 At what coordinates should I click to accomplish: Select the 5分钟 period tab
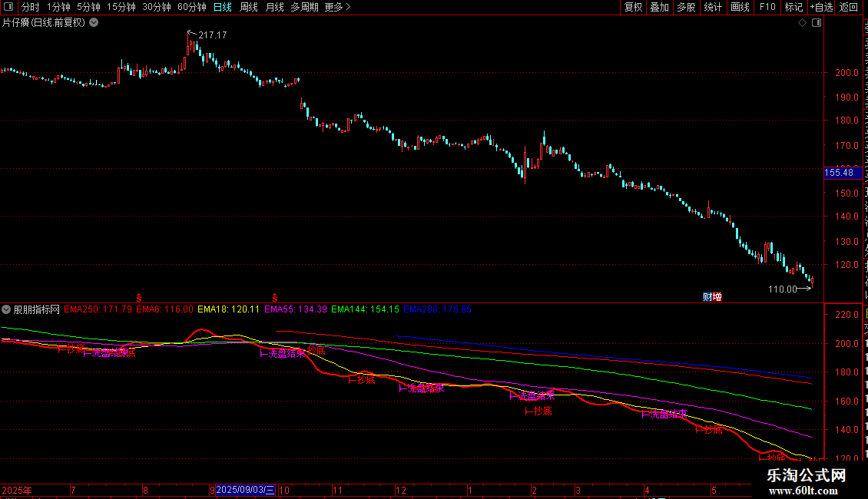88,7
